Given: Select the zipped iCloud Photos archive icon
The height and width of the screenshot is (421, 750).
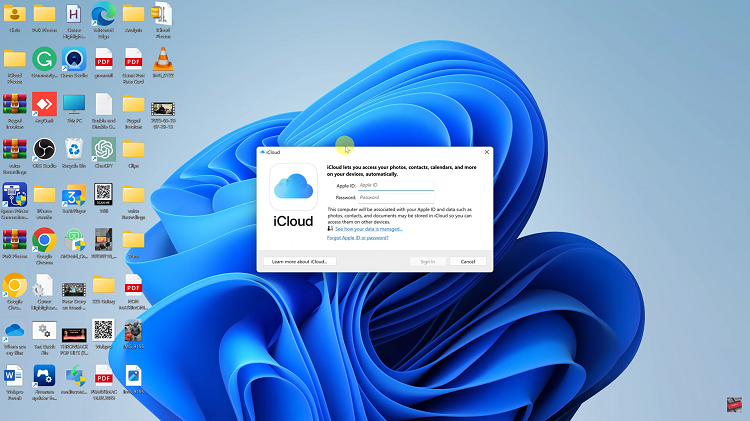Looking at the screenshot, I should [163, 20].
